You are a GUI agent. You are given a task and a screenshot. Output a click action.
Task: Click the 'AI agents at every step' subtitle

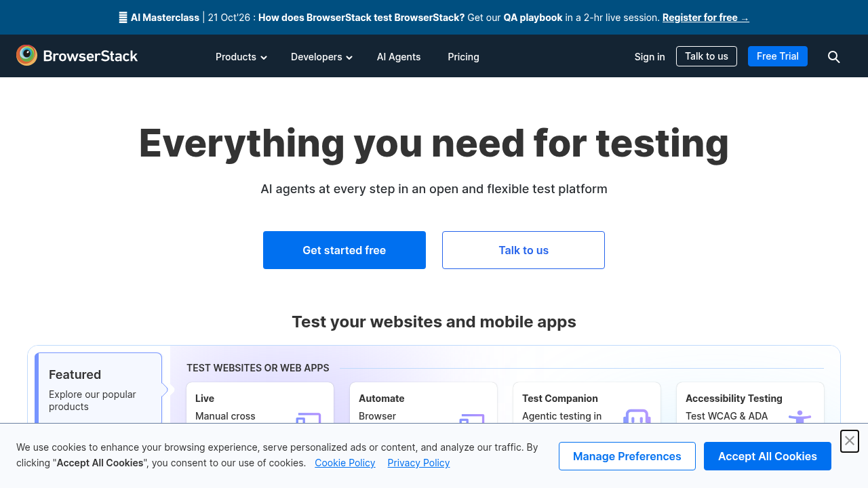[x=434, y=189]
